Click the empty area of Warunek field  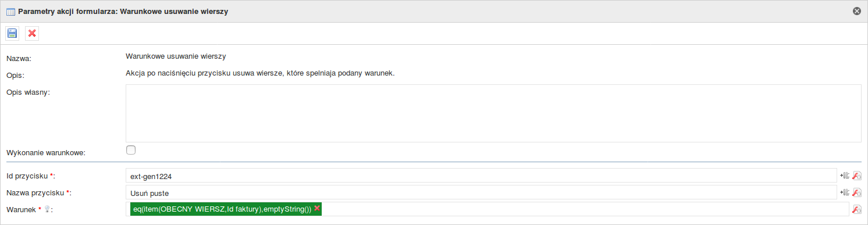pos(585,209)
